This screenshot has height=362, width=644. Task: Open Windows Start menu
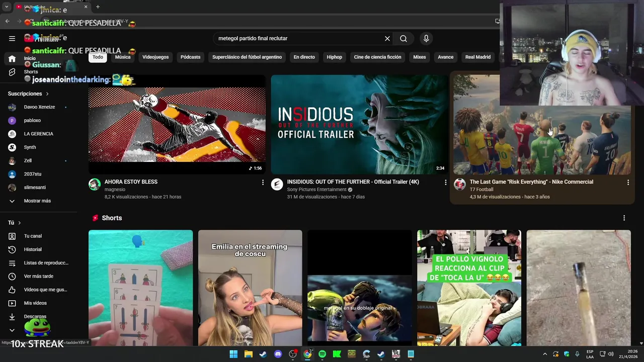[x=233, y=354]
